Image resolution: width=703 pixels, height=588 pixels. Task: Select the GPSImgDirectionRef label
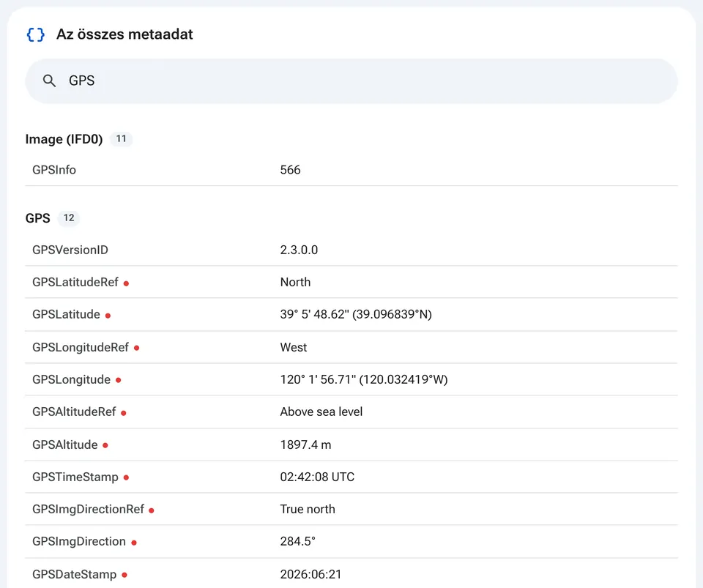pos(89,510)
